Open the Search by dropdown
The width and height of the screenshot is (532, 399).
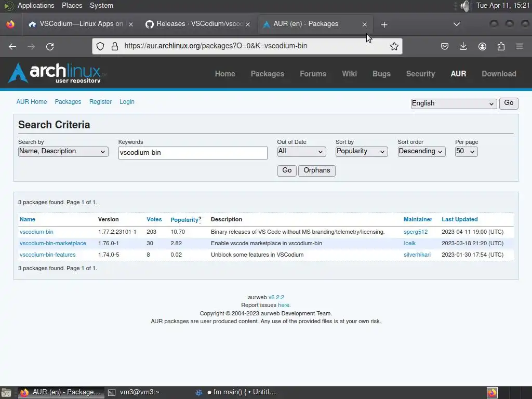click(63, 151)
